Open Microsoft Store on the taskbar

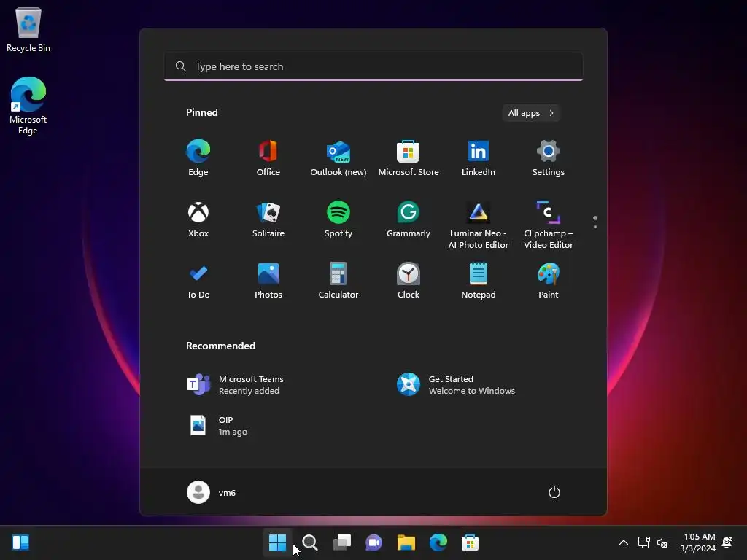(x=470, y=542)
